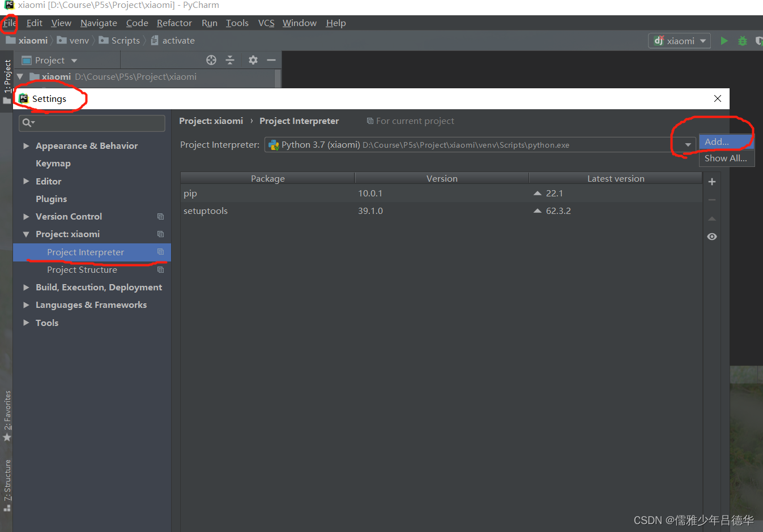The height and width of the screenshot is (532, 763).
Task: Open the xiaomi run configuration dropdown
Action: [x=680, y=41]
